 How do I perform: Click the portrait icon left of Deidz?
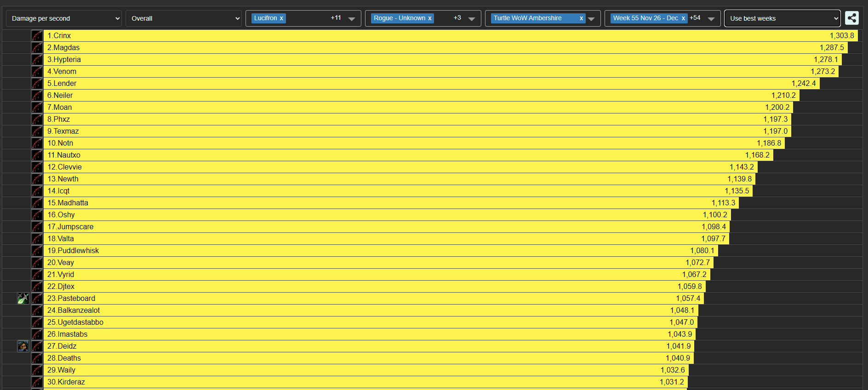[x=23, y=346]
